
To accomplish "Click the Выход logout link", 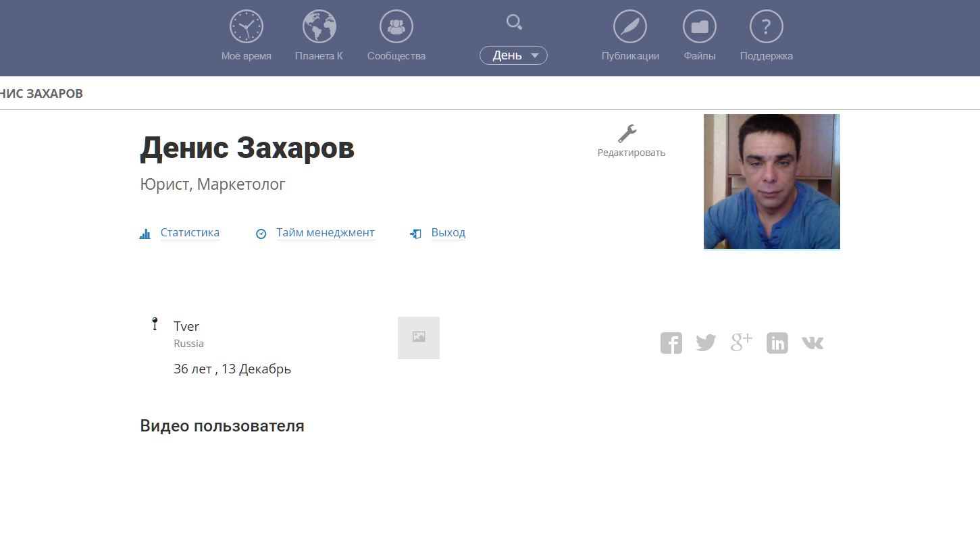I will coord(448,232).
